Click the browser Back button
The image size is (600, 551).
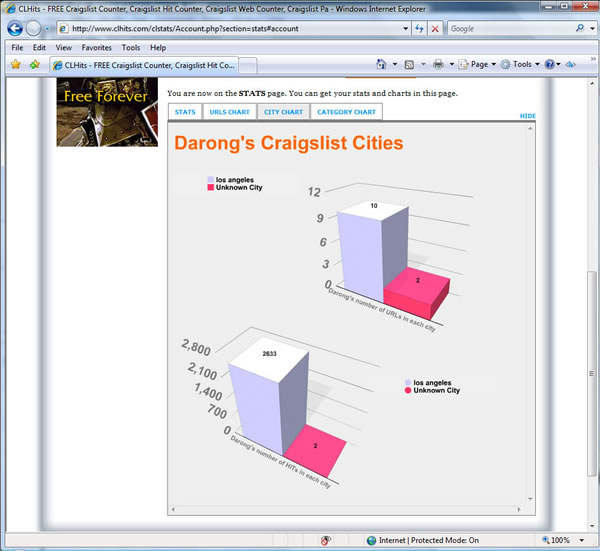[15, 29]
